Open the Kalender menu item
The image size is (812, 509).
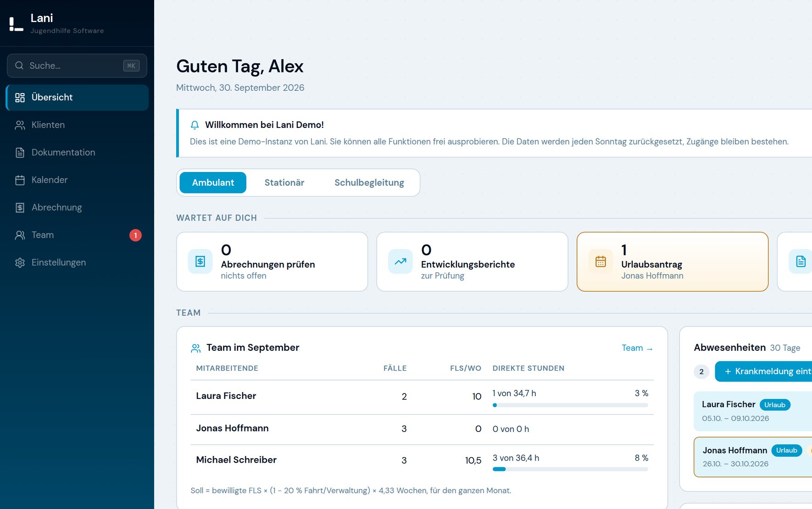[x=77, y=180]
